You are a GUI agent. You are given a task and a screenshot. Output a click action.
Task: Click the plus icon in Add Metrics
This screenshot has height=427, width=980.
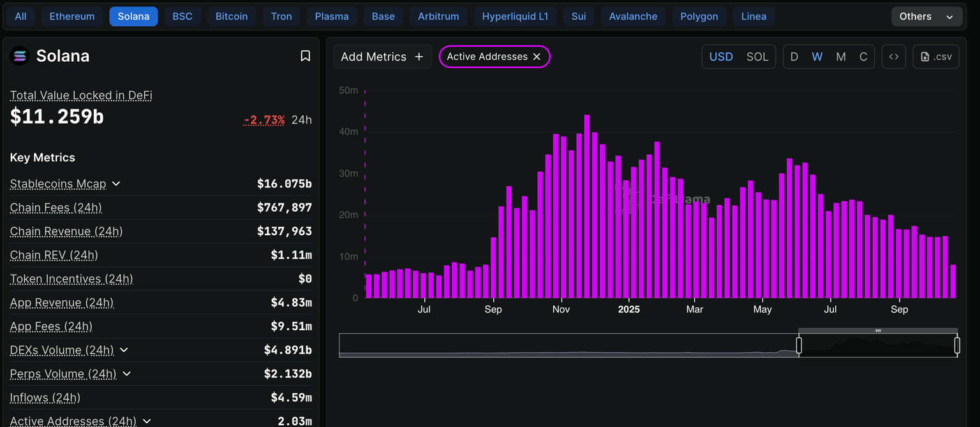click(419, 57)
